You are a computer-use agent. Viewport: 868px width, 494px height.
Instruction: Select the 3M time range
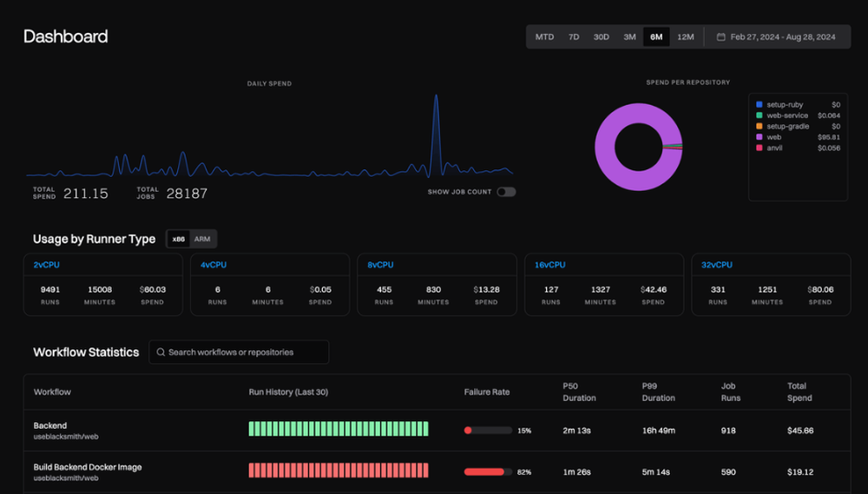pyautogui.click(x=629, y=37)
